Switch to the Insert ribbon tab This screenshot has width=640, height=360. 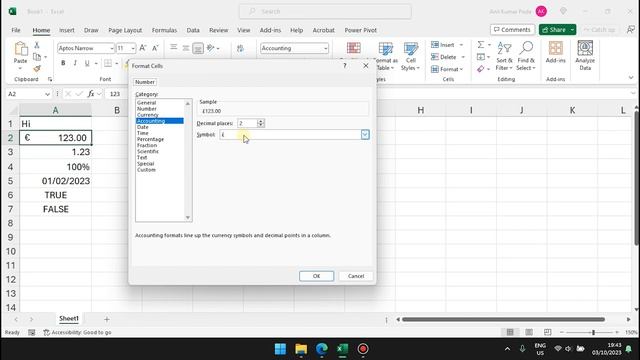click(67, 30)
